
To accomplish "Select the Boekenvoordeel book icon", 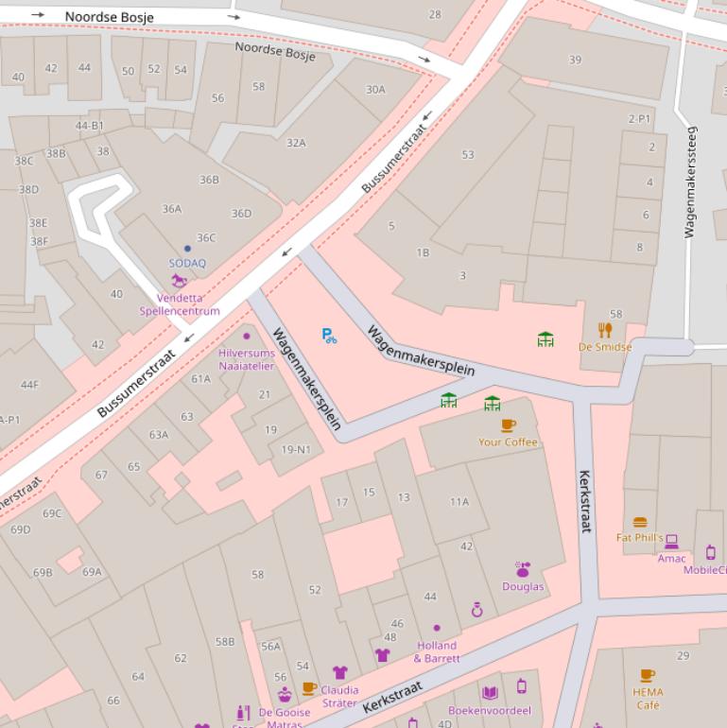I will point(490,693).
